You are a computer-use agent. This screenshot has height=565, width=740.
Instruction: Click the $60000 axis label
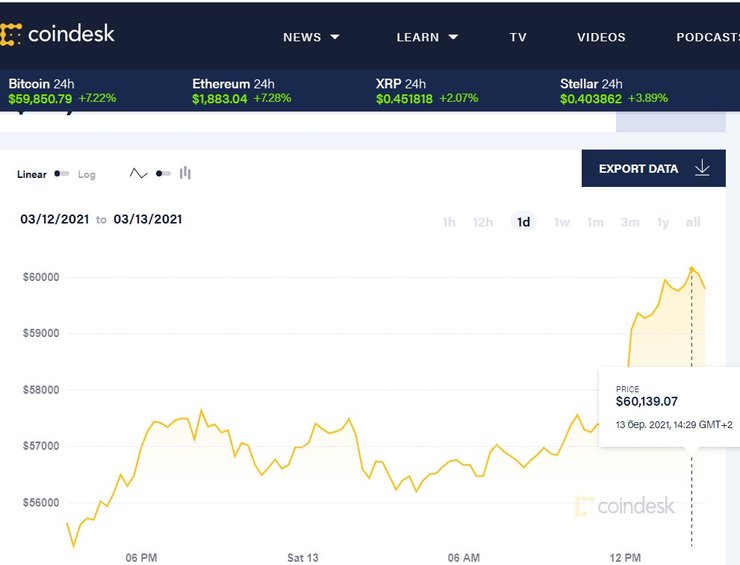[41, 277]
